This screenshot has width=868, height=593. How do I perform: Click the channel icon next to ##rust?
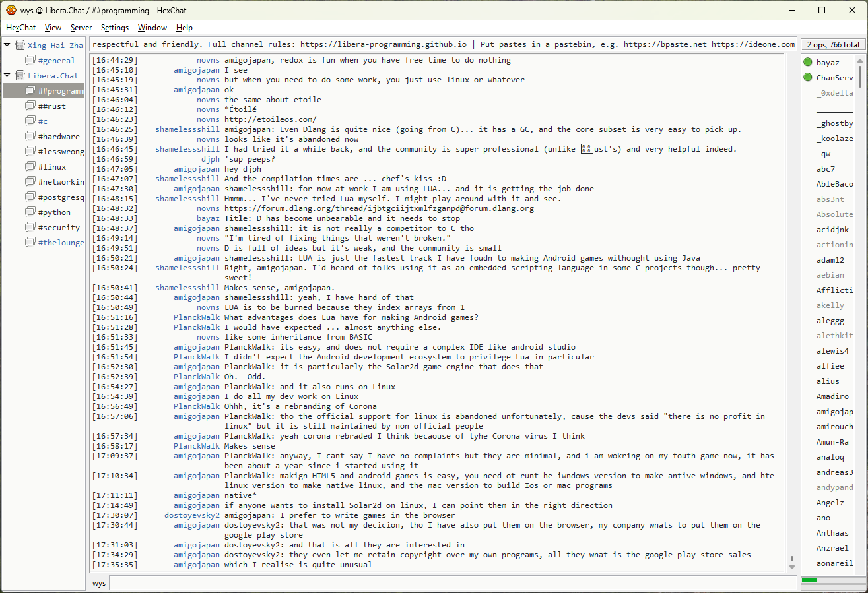click(30, 106)
